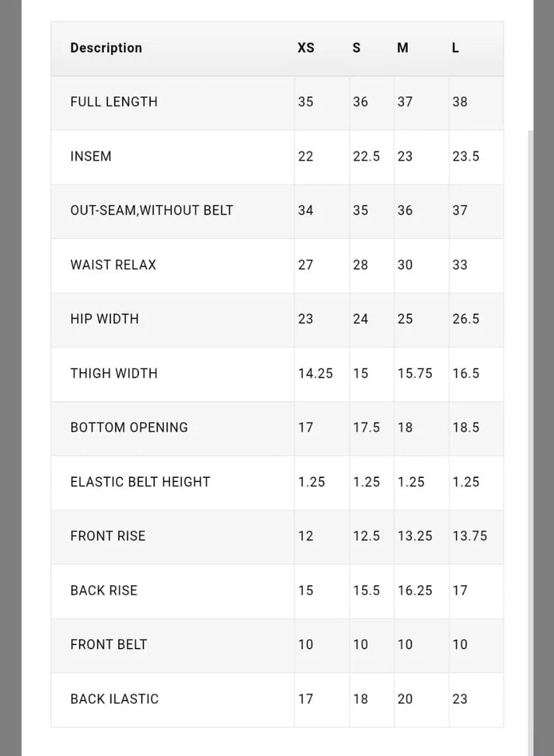554x756 pixels.
Task: Click the WAIST RELAX row label
Action: (113, 265)
